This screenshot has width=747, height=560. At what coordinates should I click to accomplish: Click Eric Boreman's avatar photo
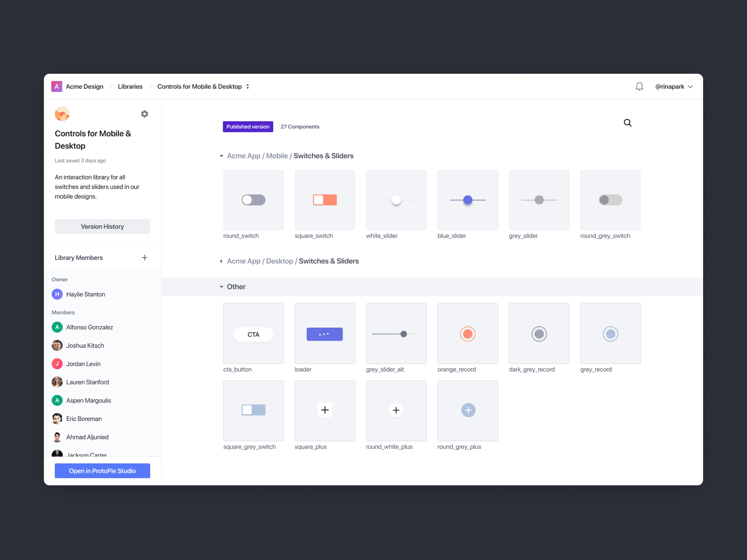click(57, 419)
